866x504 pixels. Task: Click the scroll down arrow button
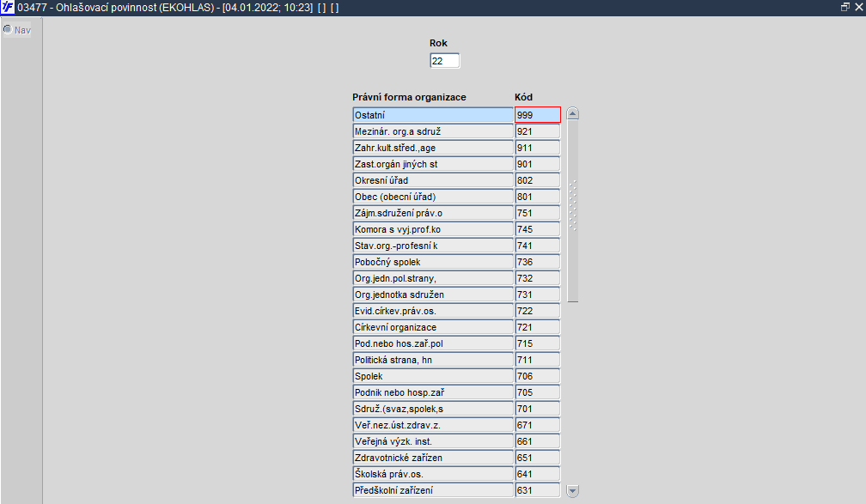click(573, 491)
